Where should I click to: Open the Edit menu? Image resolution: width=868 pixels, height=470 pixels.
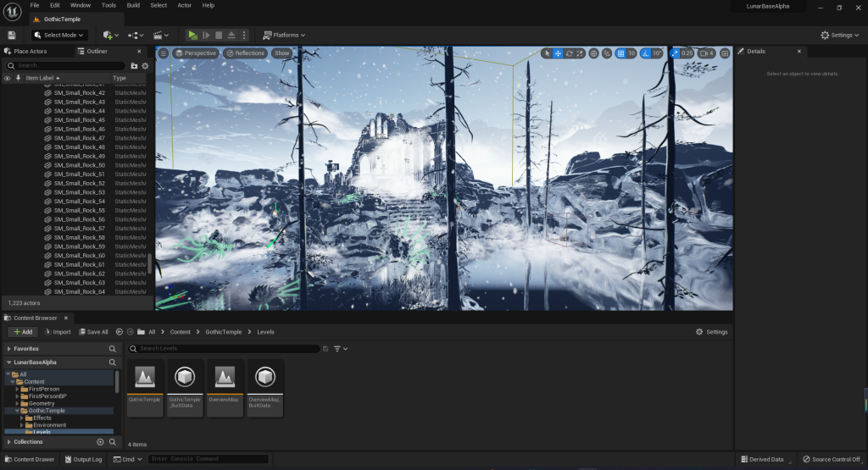point(55,5)
